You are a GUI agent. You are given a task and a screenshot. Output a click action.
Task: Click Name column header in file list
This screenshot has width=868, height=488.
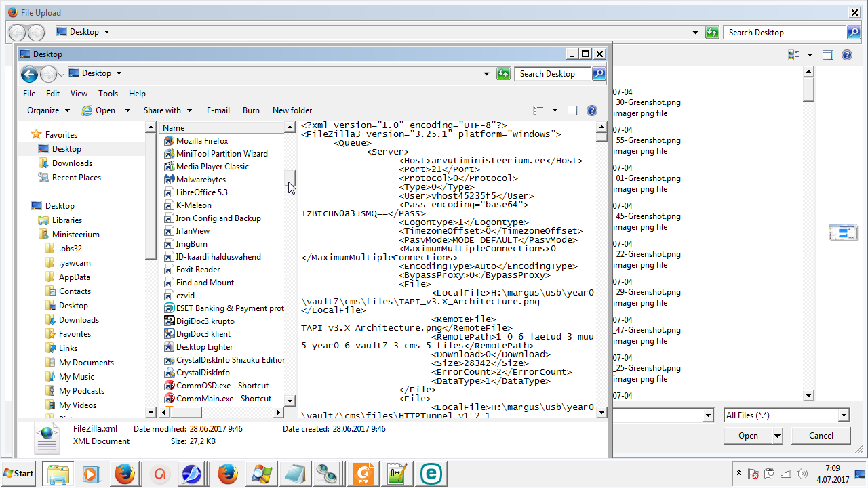222,128
